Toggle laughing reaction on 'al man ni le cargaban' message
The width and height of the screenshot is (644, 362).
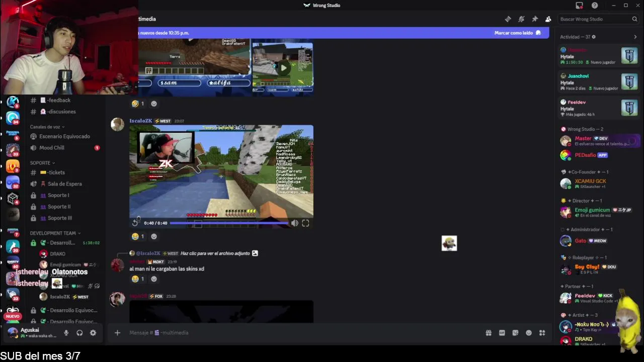point(138,279)
